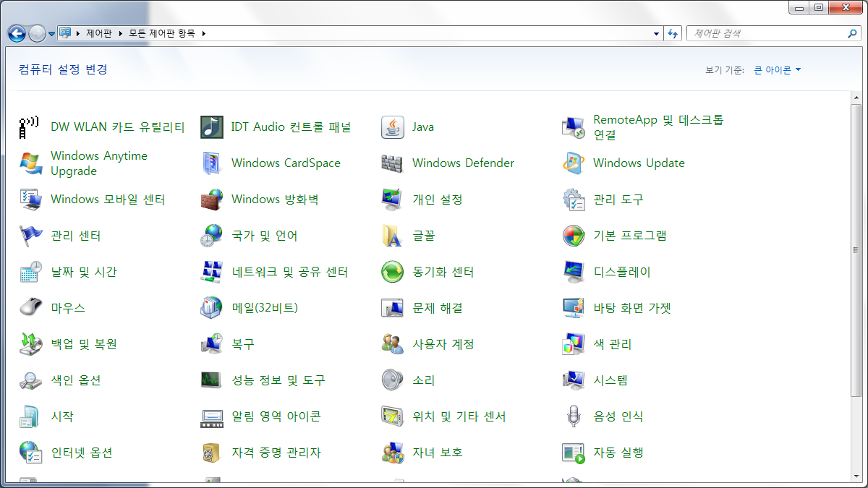Image resolution: width=868 pixels, height=488 pixels.
Task: Click the search magnifier button
Action: [x=852, y=33]
